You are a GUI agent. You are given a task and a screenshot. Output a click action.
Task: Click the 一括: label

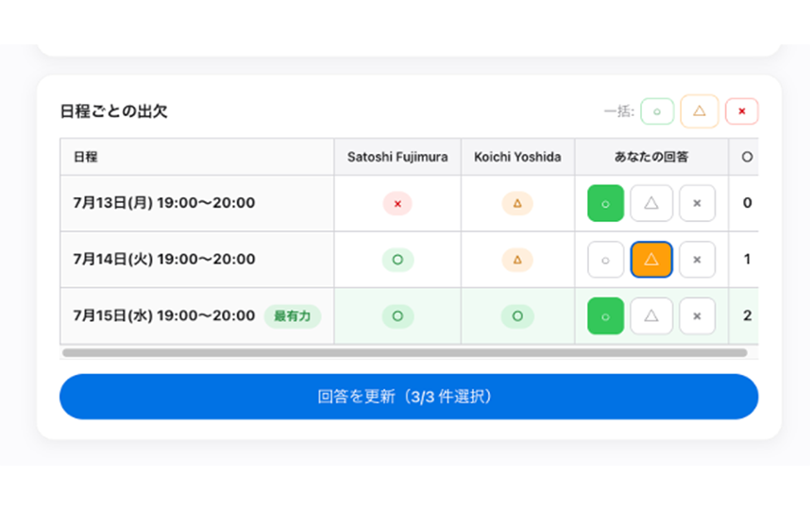point(618,111)
